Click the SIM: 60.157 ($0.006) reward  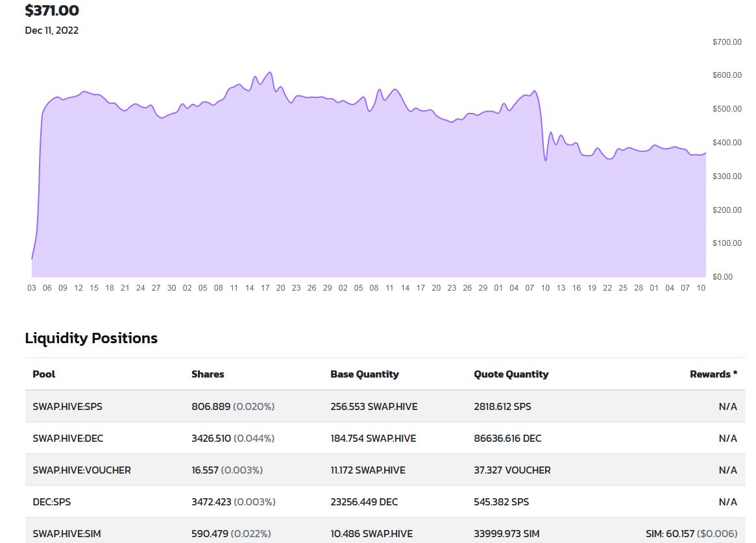(691, 534)
